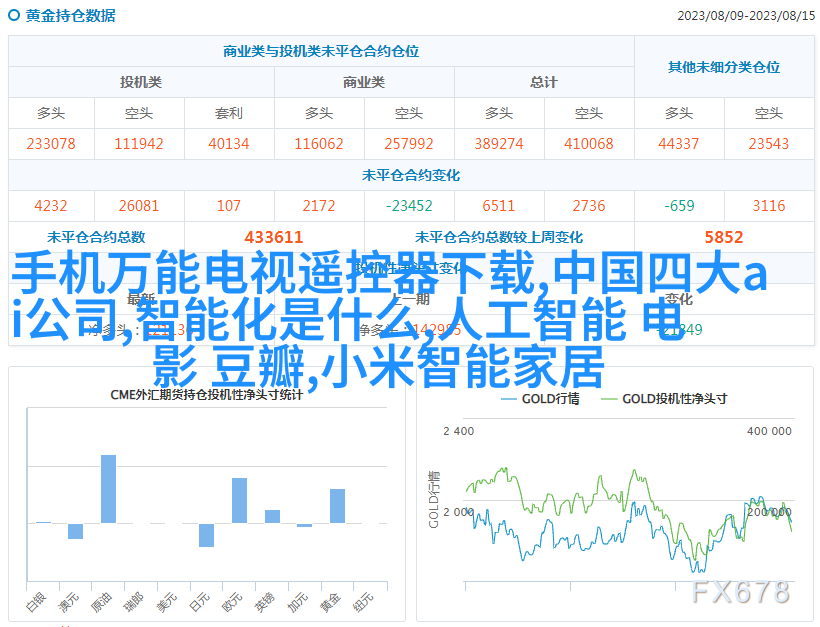820x627 pixels.
Task: Click the GOLD行情 vertical axis title
Action: click(435, 499)
